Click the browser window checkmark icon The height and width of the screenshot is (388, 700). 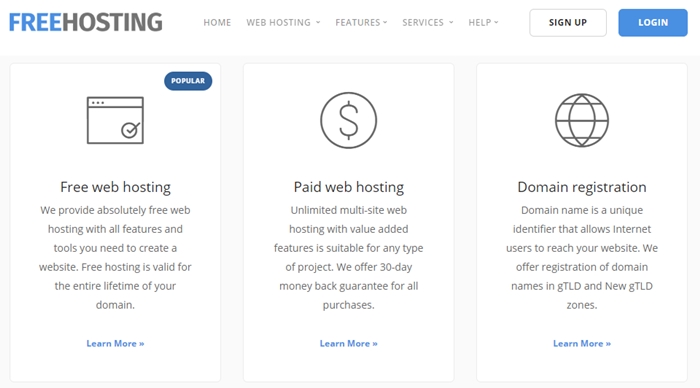click(115, 120)
